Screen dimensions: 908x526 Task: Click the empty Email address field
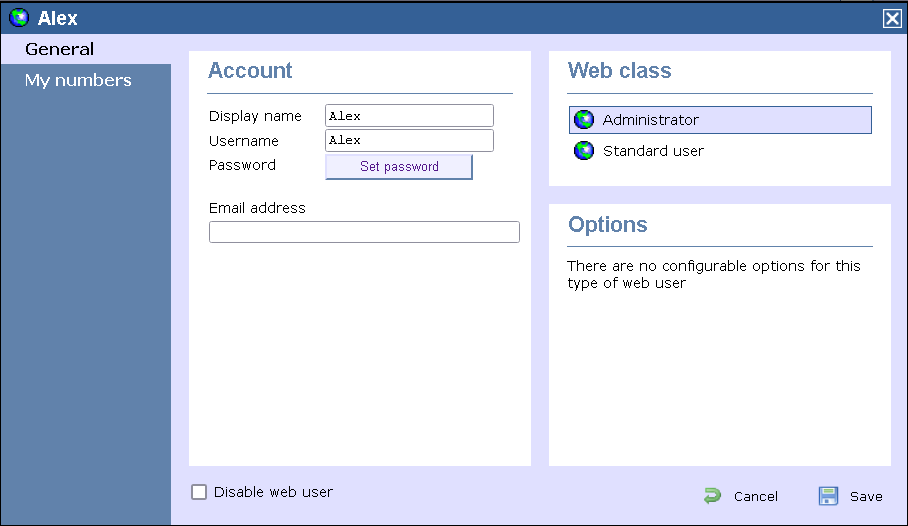tap(364, 232)
